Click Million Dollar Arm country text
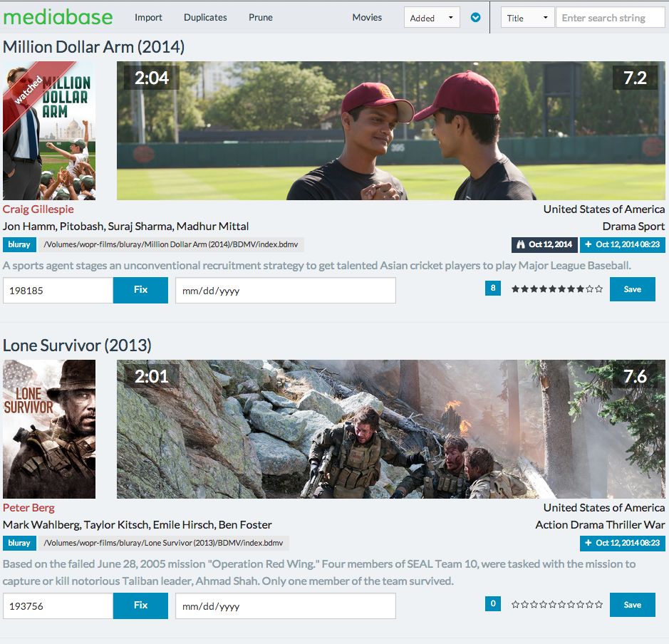The image size is (669, 644). coord(604,209)
